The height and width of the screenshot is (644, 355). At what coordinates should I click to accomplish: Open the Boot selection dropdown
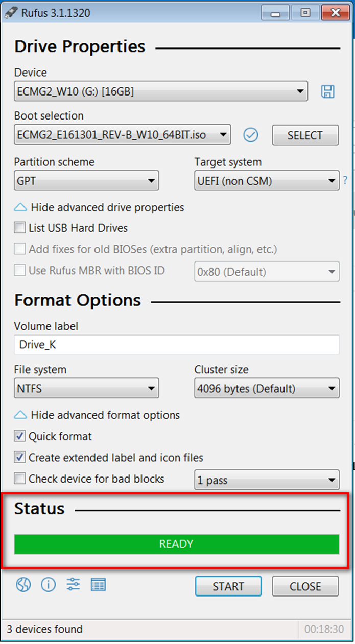(123, 135)
